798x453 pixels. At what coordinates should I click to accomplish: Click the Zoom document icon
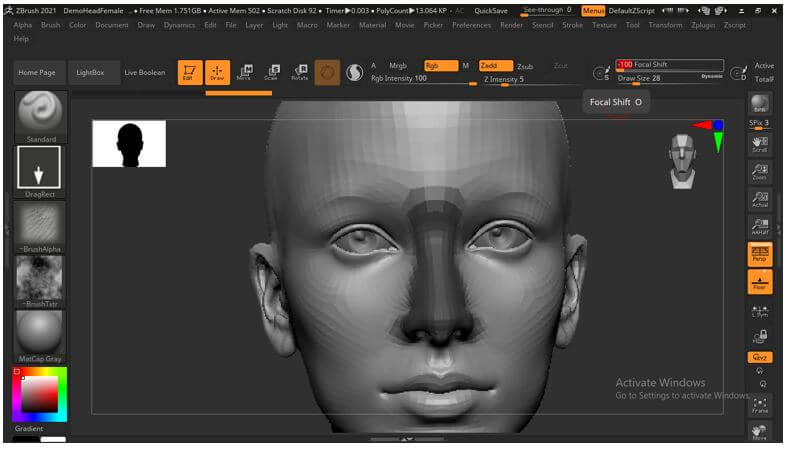(760, 172)
